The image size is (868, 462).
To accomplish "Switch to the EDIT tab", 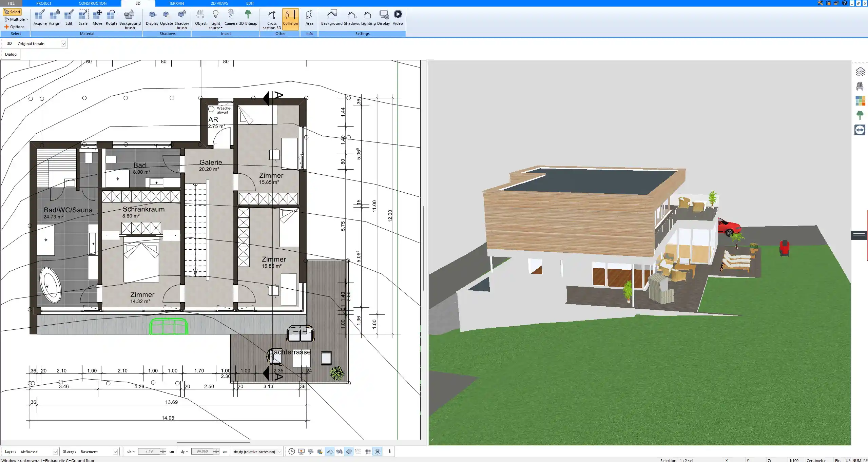I will [250, 3].
